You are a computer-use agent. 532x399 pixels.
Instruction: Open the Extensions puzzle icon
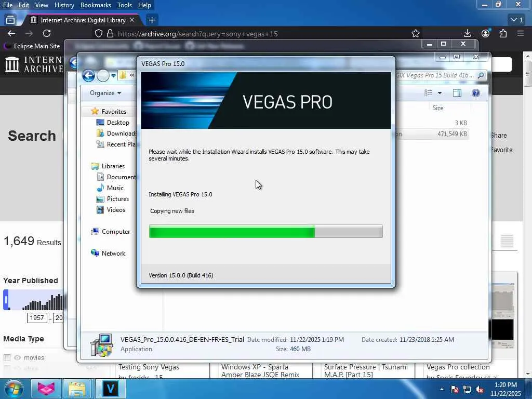[503, 33]
